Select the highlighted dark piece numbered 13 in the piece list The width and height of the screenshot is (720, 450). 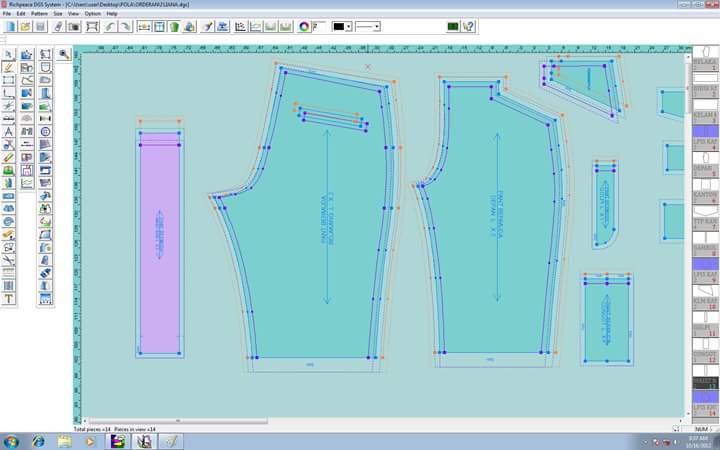pyautogui.click(x=705, y=383)
